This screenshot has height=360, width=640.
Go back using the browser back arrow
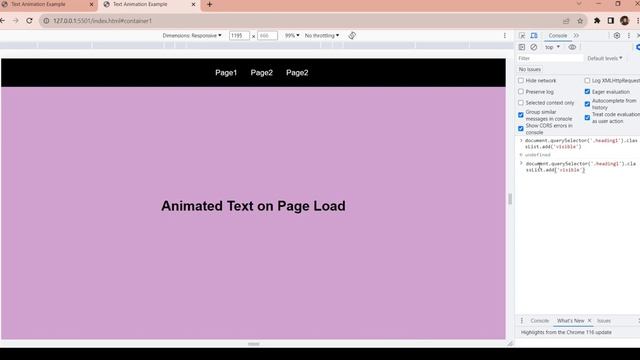pos(2,20)
